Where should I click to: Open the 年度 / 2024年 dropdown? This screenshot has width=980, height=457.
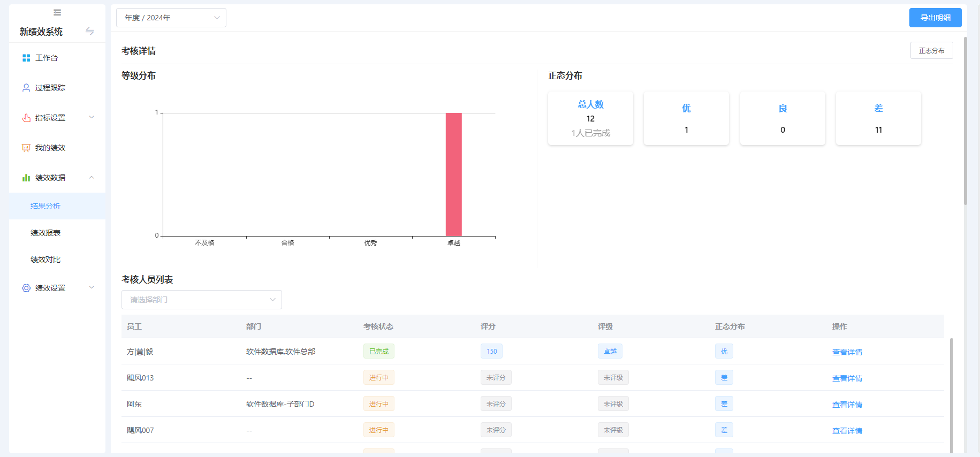[171, 18]
